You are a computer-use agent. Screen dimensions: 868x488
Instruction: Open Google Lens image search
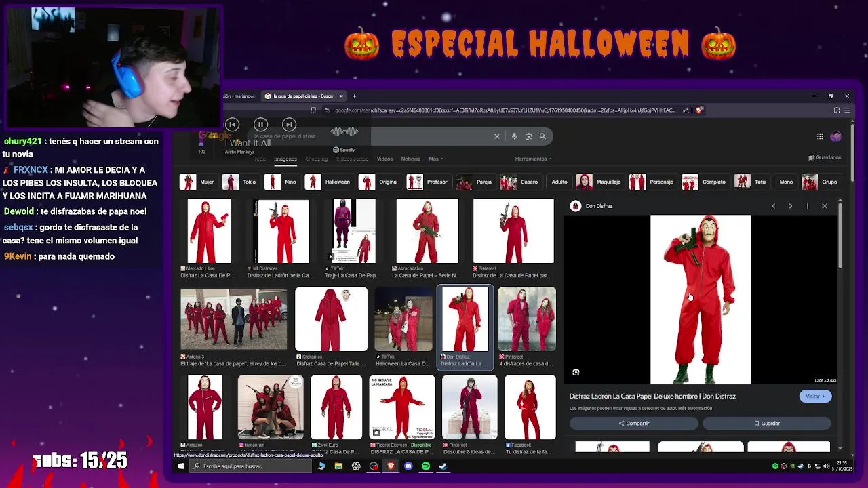[x=528, y=136]
